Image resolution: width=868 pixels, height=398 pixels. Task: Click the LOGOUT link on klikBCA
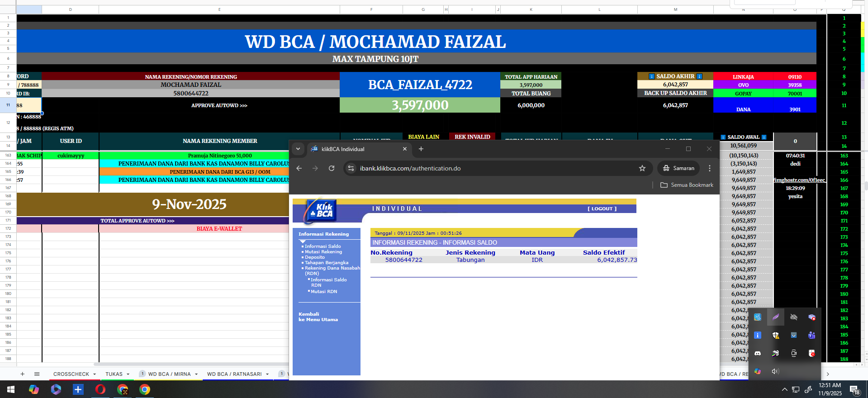pyautogui.click(x=602, y=209)
